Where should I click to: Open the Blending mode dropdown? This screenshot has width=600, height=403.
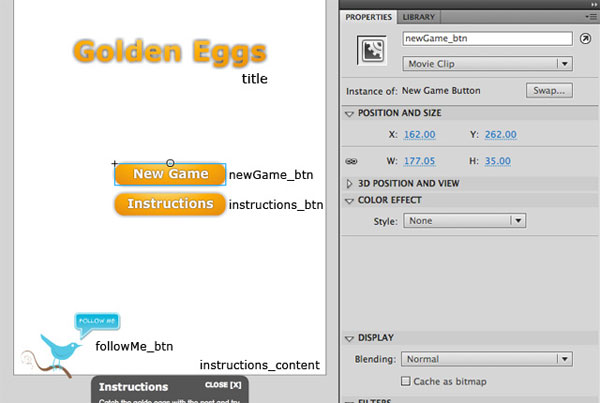point(487,359)
